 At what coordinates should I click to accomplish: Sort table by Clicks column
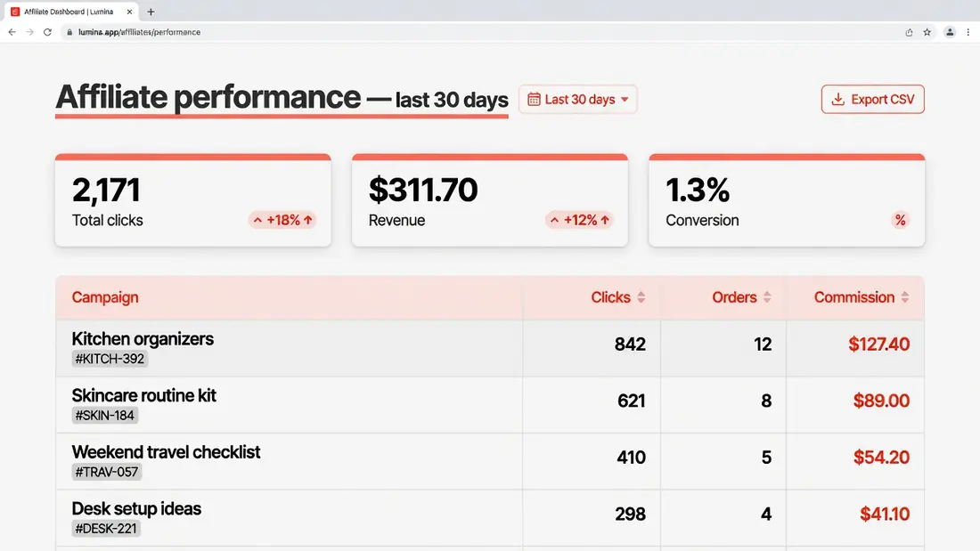617,297
